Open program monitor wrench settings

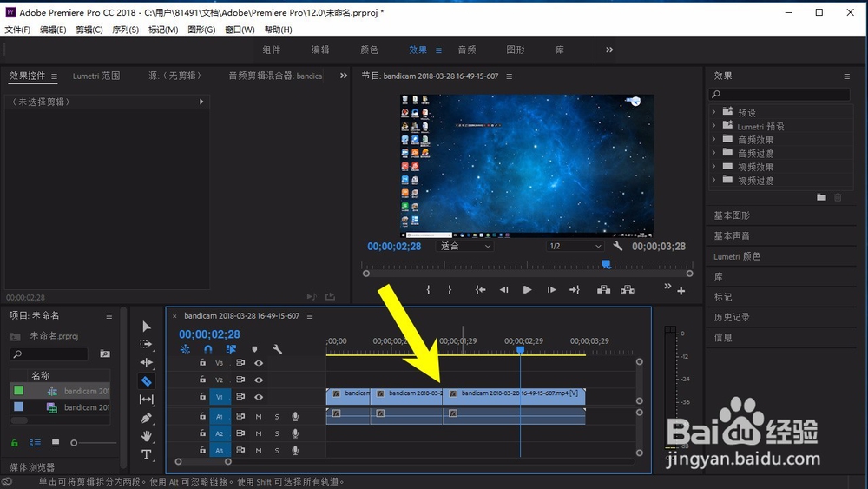pos(618,246)
